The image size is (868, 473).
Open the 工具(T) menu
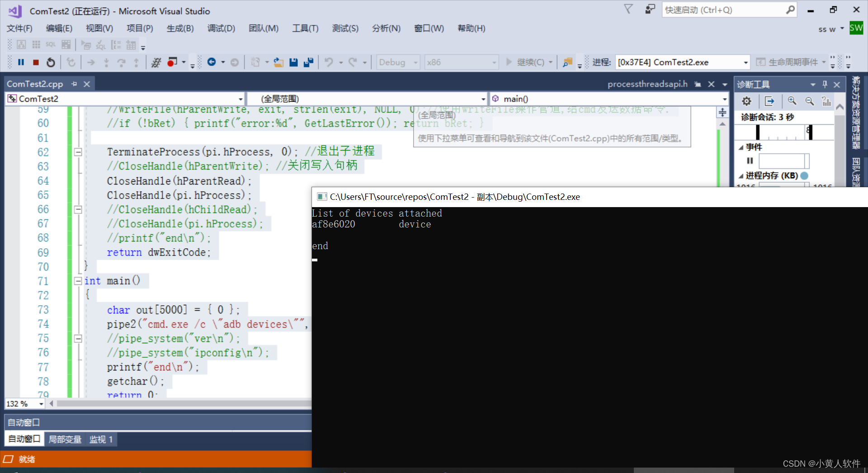[305, 28]
